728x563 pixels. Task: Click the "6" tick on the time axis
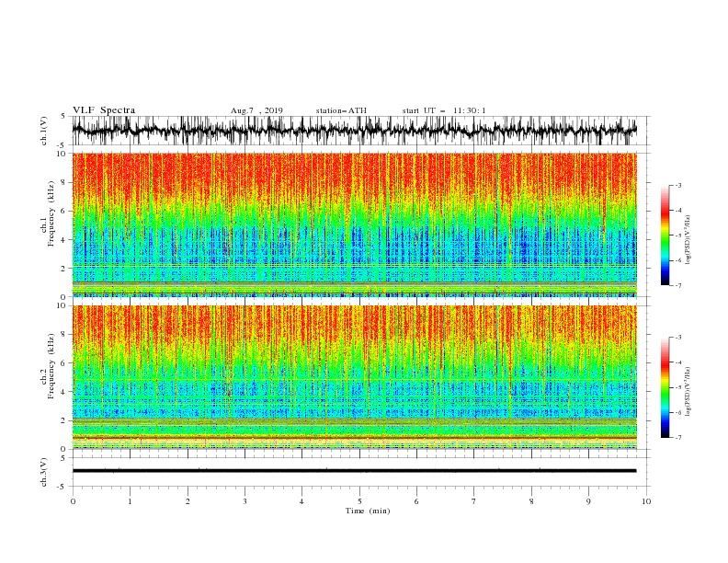tap(416, 501)
